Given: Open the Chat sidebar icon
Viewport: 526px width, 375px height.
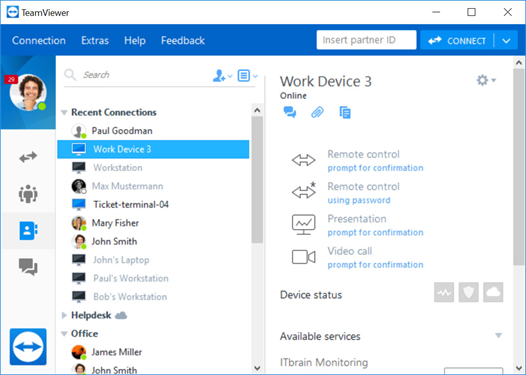Looking at the screenshot, I should coord(28,267).
